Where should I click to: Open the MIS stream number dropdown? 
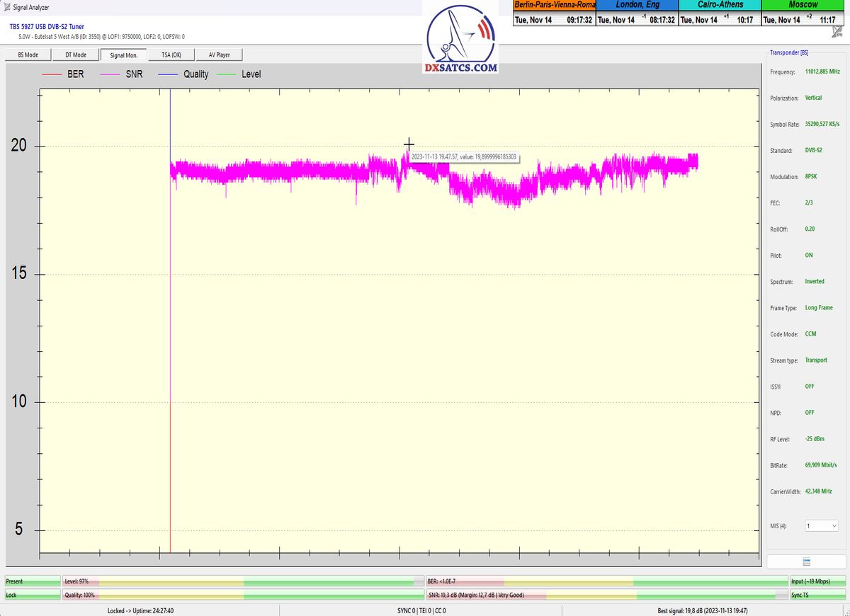coord(821,526)
